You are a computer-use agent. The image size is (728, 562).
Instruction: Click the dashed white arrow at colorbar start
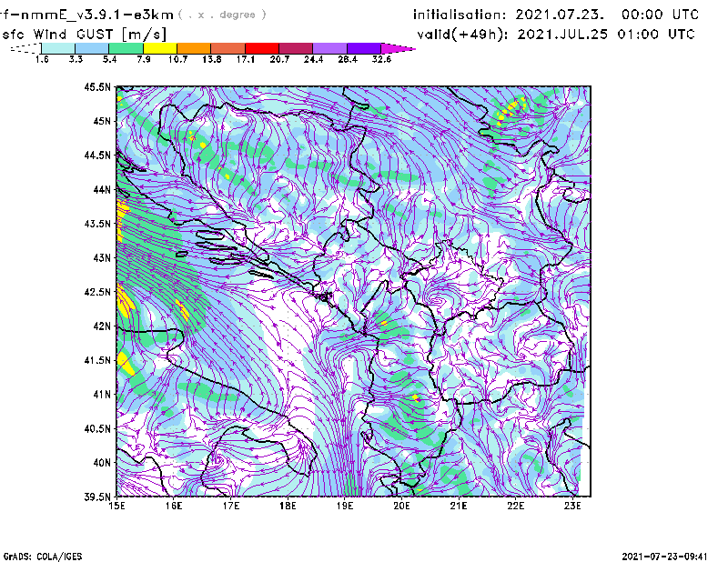[25, 48]
